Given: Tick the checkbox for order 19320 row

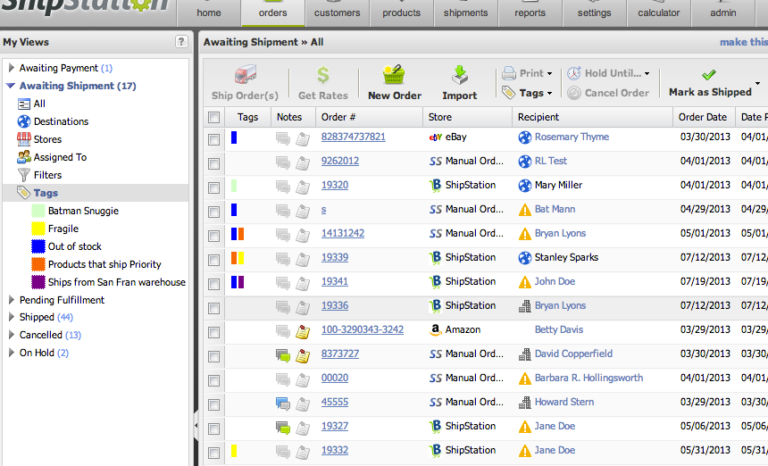Looking at the screenshot, I should point(213,186).
